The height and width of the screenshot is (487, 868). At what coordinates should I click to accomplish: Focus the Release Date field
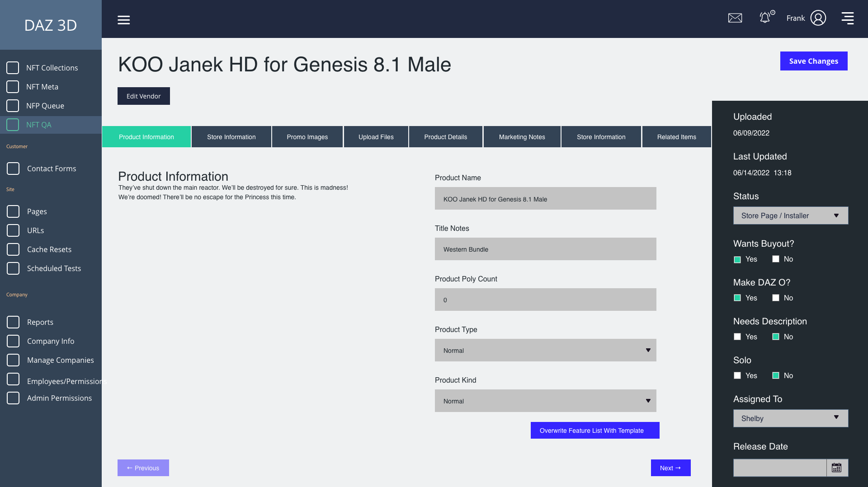coord(780,468)
